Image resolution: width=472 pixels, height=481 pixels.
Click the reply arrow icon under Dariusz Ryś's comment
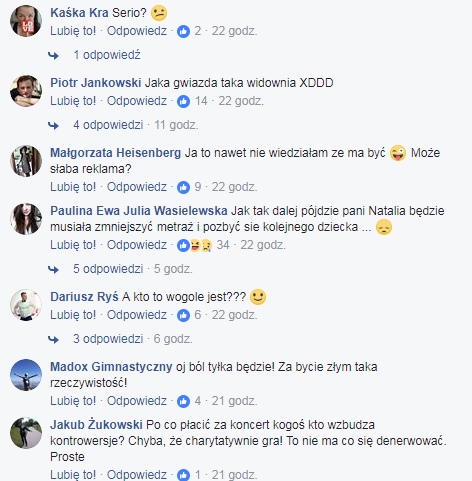(x=53, y=339)
